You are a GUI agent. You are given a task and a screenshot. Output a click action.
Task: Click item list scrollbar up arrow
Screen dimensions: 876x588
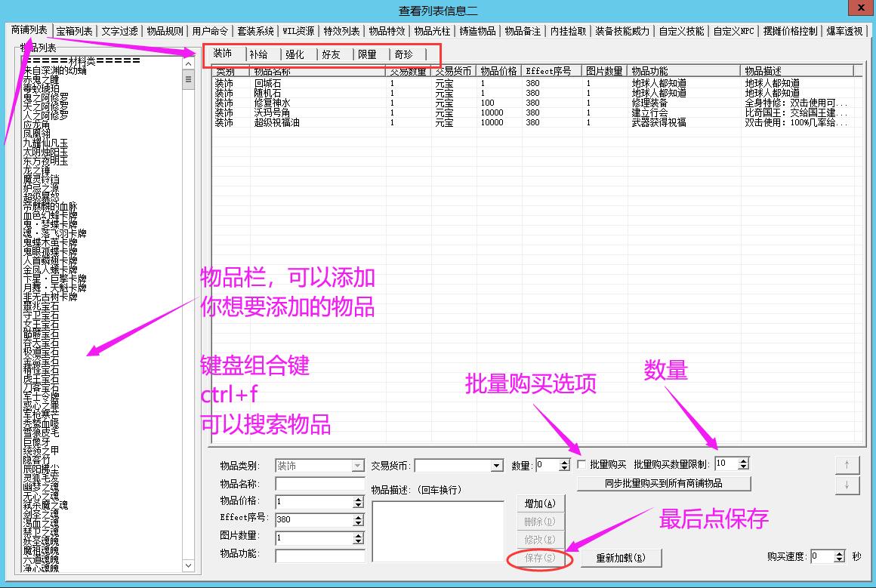189,63
